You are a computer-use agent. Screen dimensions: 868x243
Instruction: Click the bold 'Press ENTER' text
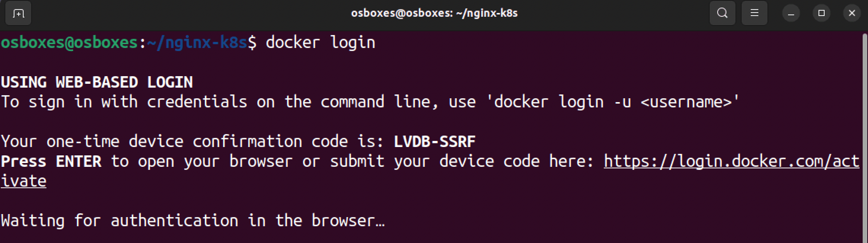51,161
